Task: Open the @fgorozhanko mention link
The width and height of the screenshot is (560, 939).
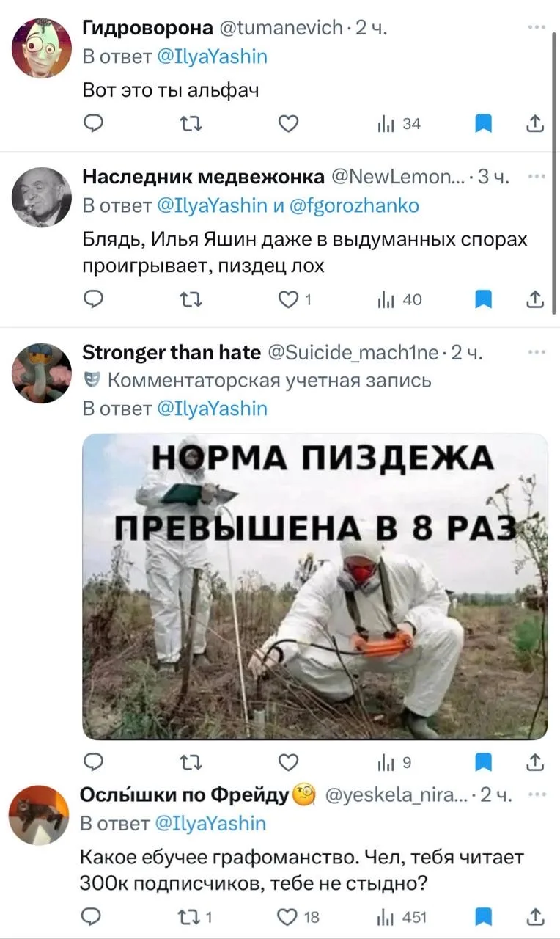Action: click(355, 206)
